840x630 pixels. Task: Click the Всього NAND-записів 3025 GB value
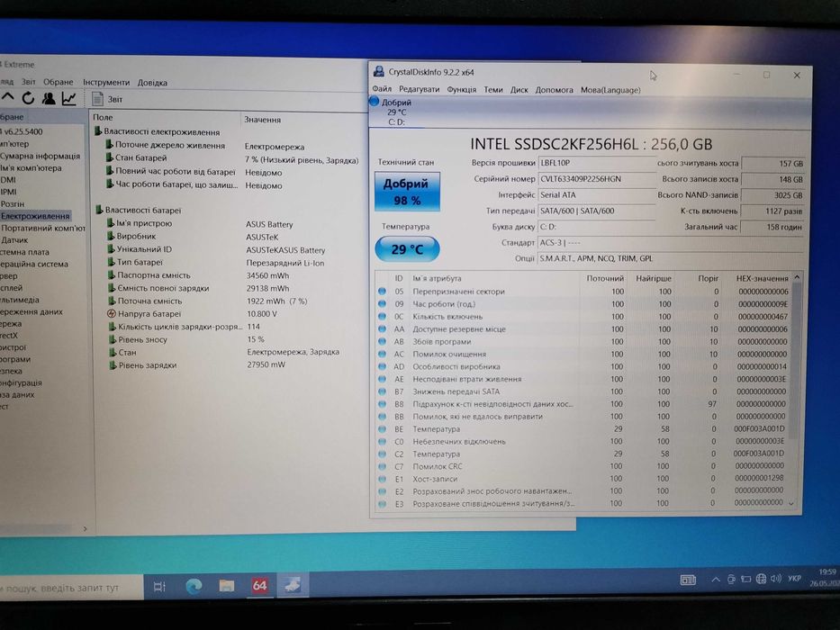772,195
